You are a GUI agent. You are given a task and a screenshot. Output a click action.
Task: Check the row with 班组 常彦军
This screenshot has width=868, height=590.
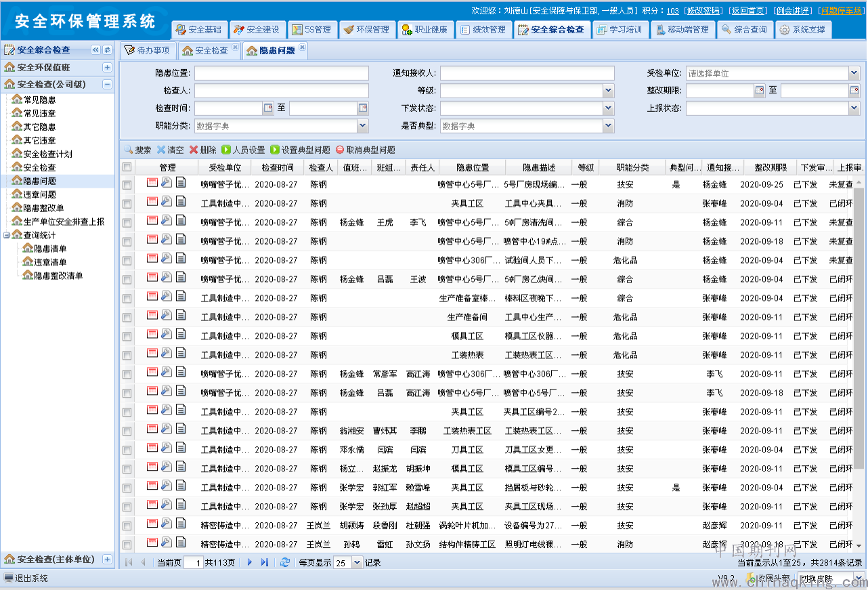[127, 375]
